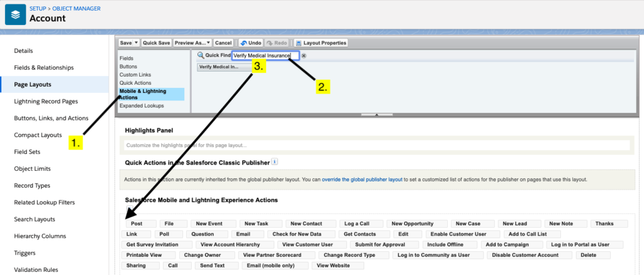Click the Account object stack icon
This screenshot has width=644, height=275.
pos(15,14)
